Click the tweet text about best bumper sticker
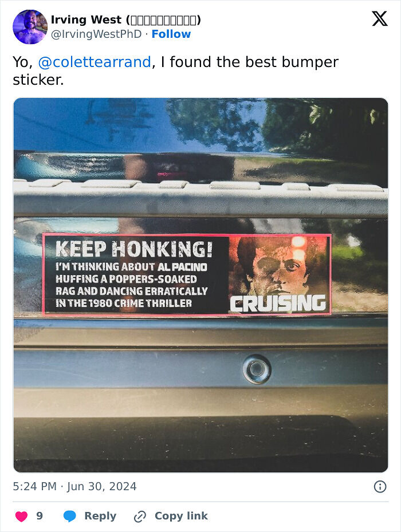Image resolution: width=401 pixels, height=532 pixels. click(175, 70)
